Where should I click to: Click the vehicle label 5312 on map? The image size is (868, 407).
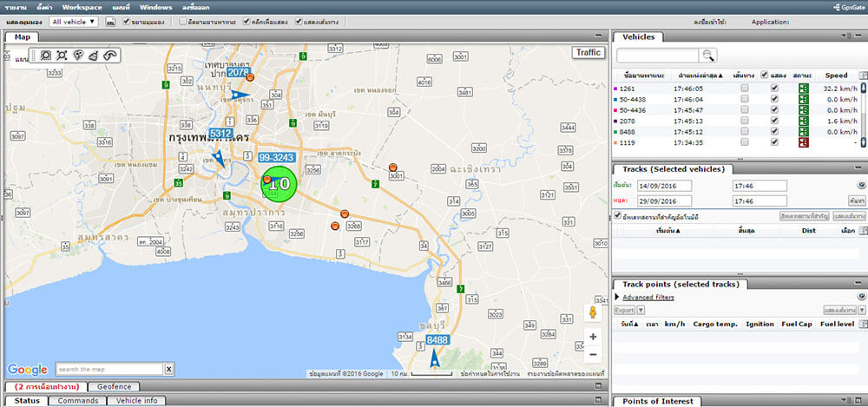(220, 134)
